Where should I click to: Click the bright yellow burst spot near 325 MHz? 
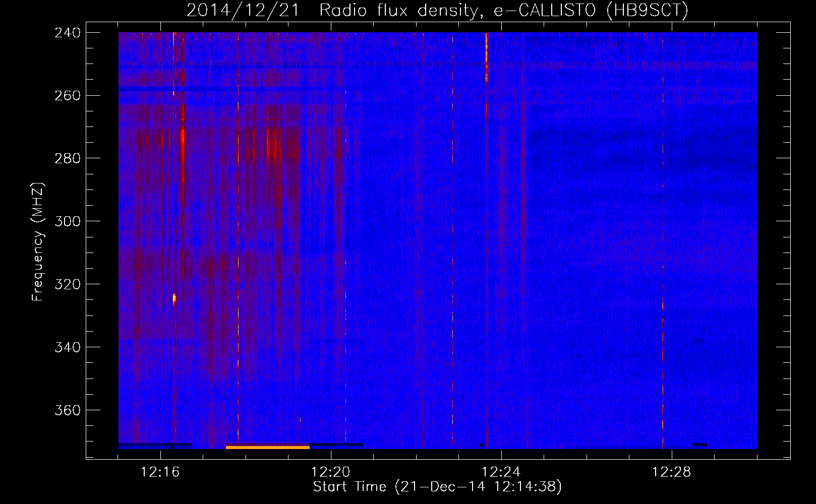click(174, 298)
